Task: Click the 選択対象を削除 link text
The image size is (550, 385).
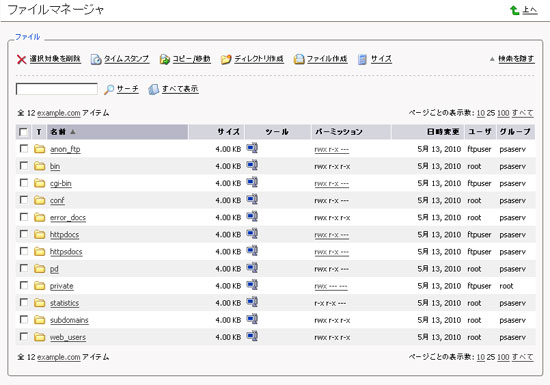Action: click(55, 59)
